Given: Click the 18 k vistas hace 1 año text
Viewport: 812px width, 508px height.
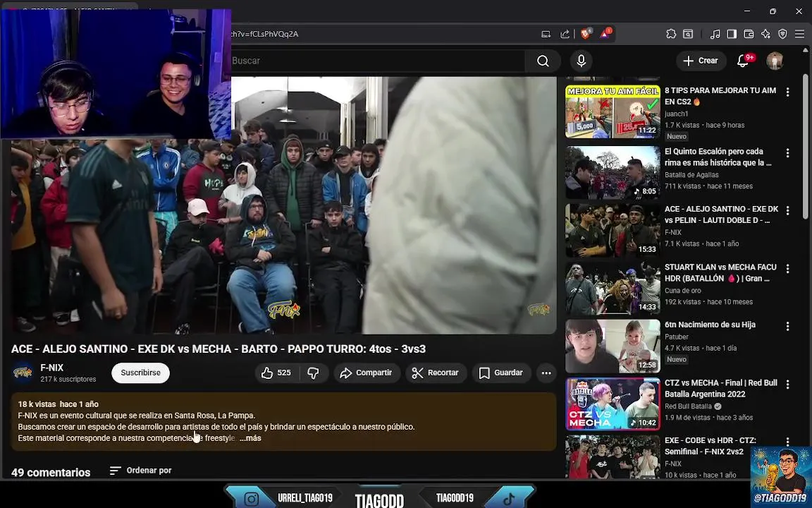Looking at the screenshot, I should (x=58, y=404).
